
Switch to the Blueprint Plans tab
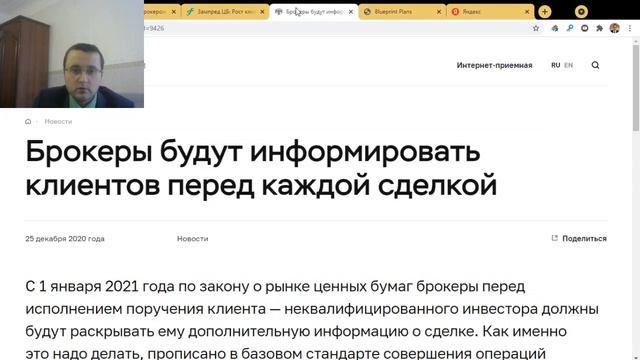click(402, 12)
